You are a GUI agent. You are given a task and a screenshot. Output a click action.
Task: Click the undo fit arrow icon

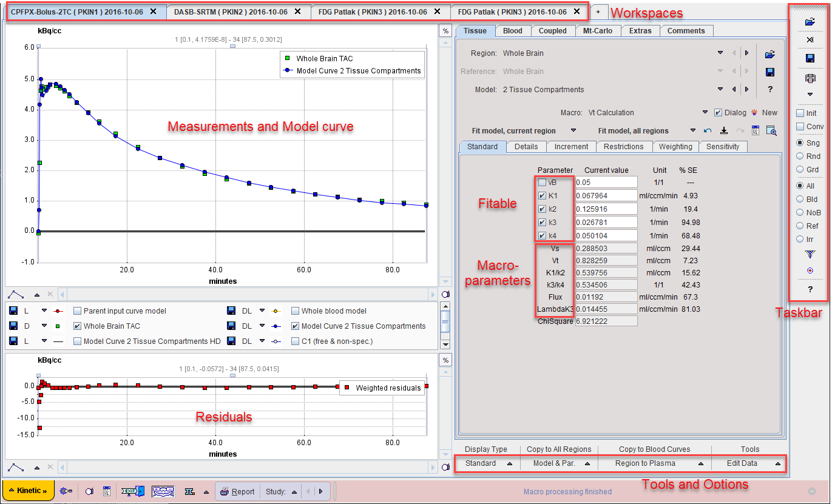pos(708,130)
